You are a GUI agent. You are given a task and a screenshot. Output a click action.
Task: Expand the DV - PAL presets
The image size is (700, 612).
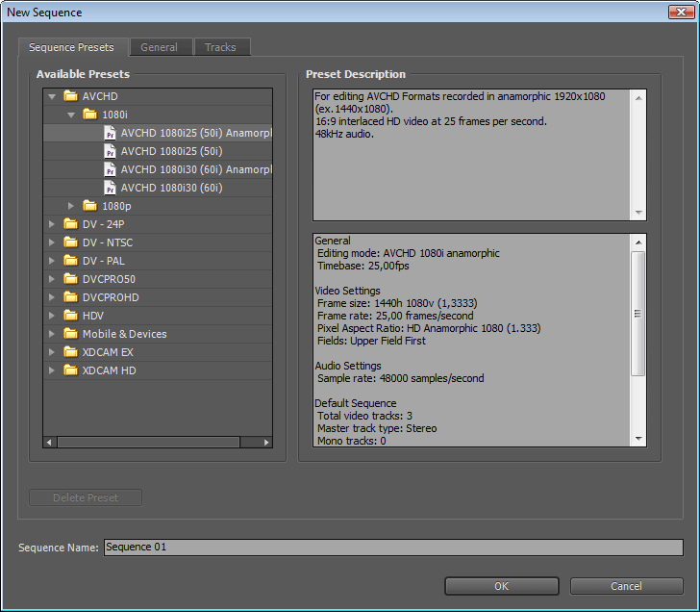point(51,261)
